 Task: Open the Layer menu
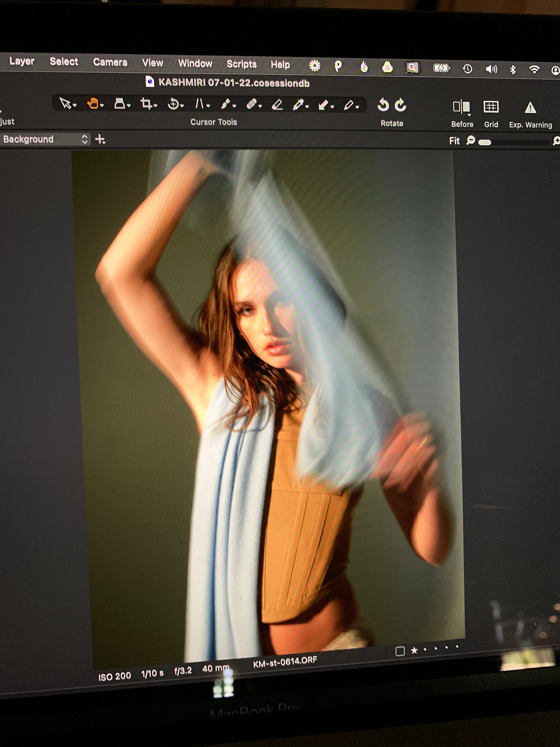[x=22, y=61]
